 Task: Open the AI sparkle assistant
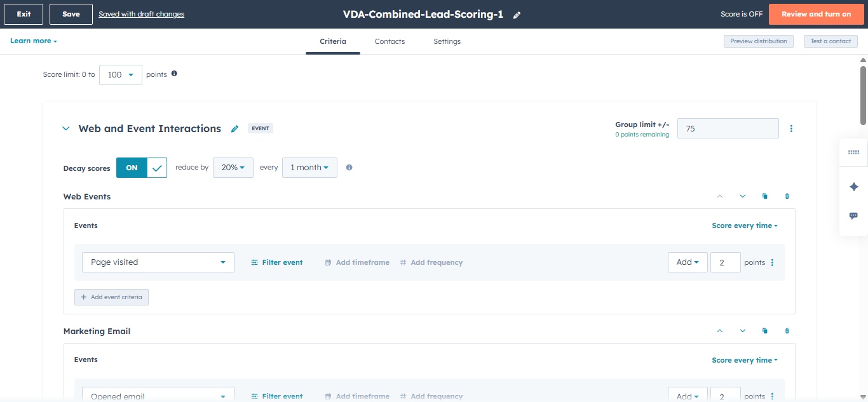853,187
